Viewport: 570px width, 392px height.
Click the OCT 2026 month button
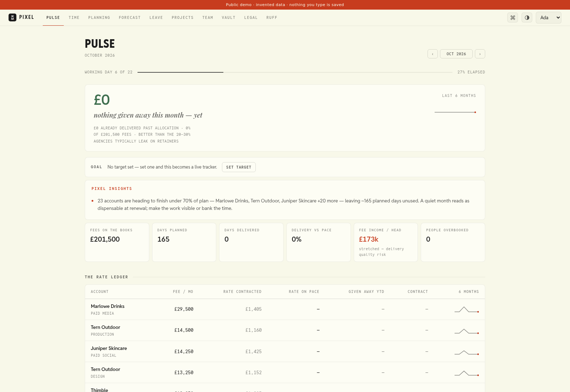pyautogui.click(x=456, y=54)
